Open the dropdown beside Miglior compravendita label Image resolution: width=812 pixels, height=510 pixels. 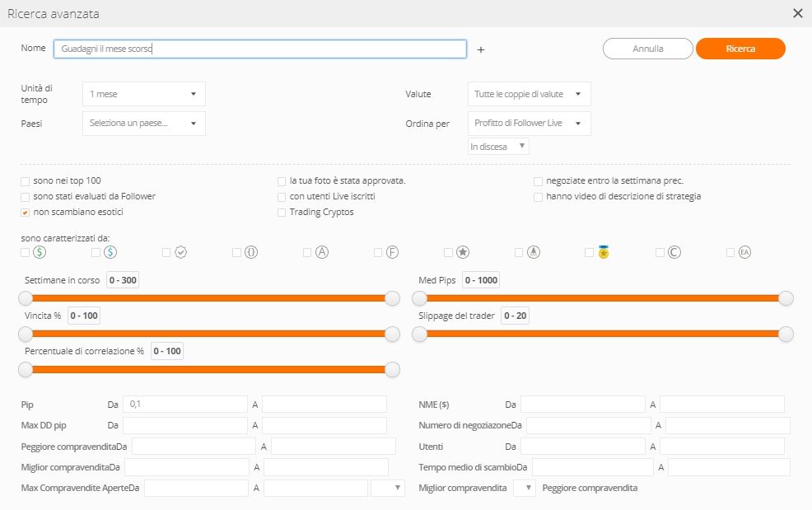[x=524, y=488]
